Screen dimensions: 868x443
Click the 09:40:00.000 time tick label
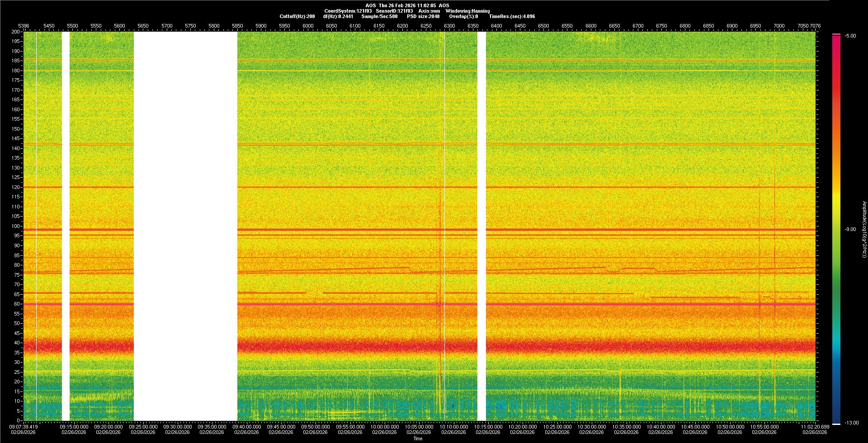[247, 427]
